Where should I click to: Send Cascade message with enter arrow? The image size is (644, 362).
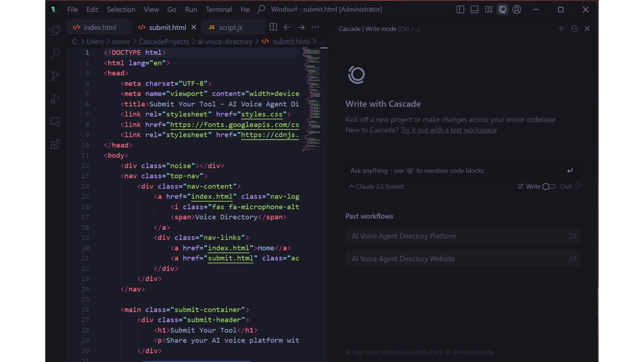point(570,170)
